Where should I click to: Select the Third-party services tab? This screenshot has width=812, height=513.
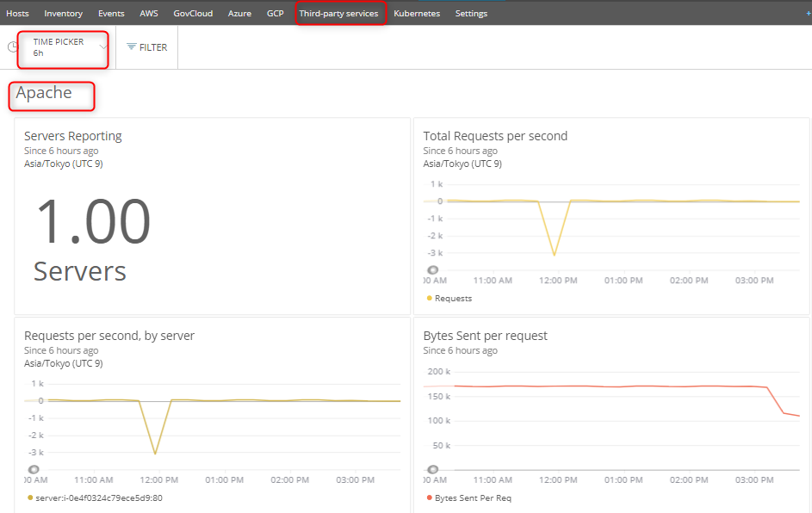pos(338,14)
